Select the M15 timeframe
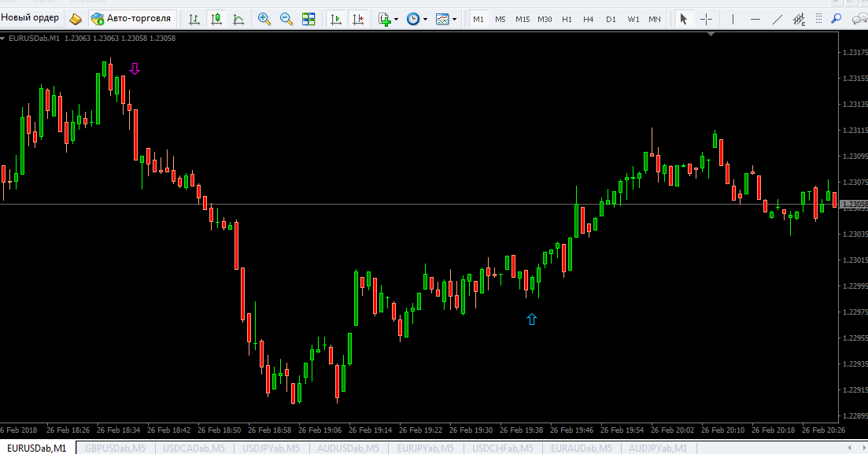The image size is (868, 454). click(x=523, y=19)
